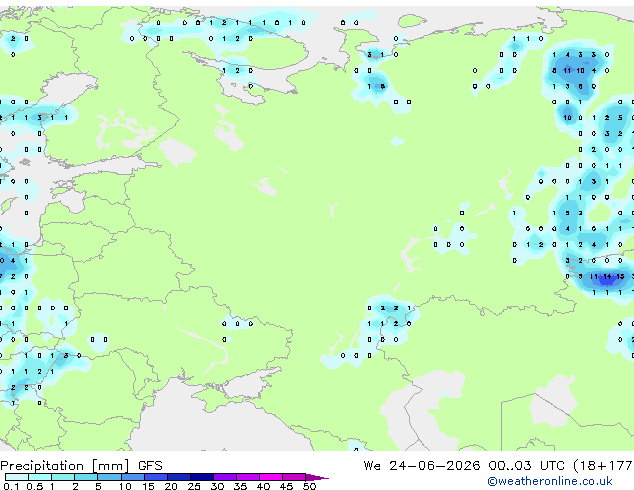Click the '35' legend scale label

pos(240,486)
